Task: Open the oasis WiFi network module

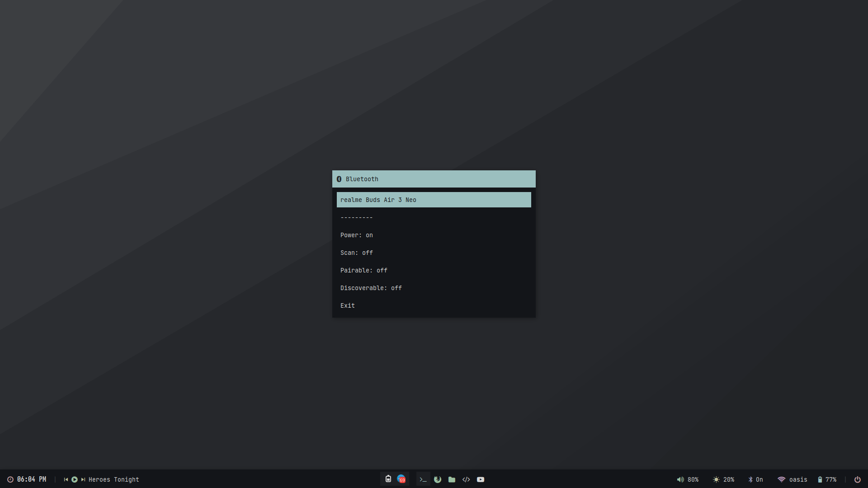Action: [792, 479]
